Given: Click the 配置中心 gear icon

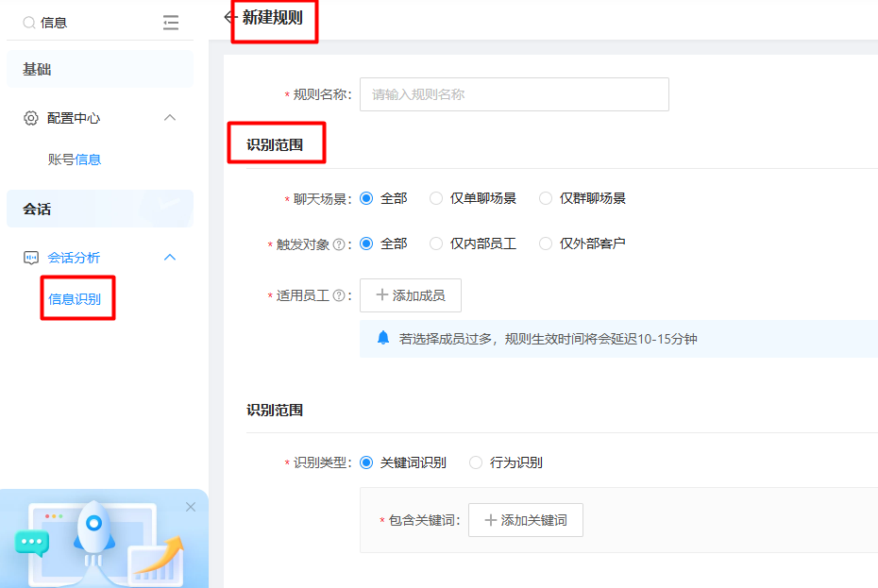Looking at the screenshot, I should click(x=31, y=118).
